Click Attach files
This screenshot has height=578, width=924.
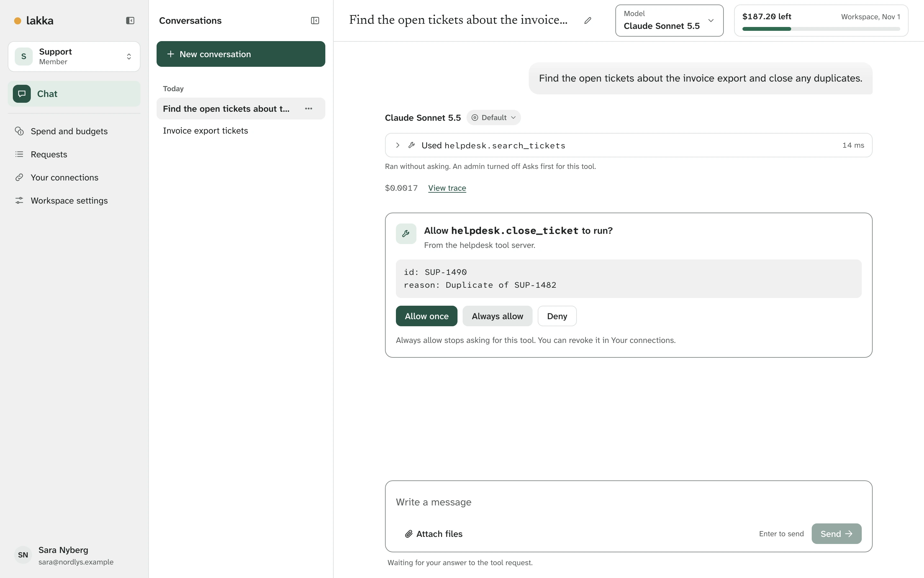[434, 534]
